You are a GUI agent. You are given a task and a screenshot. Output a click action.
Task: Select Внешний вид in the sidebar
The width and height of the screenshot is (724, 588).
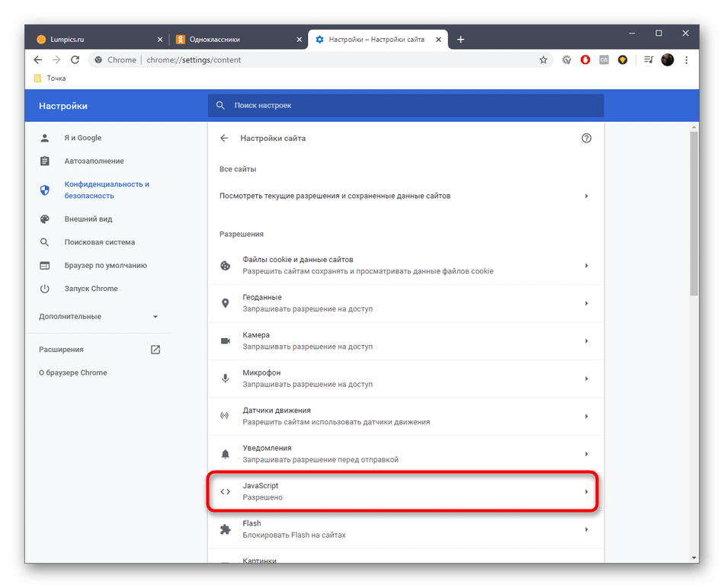click(88, 219)
